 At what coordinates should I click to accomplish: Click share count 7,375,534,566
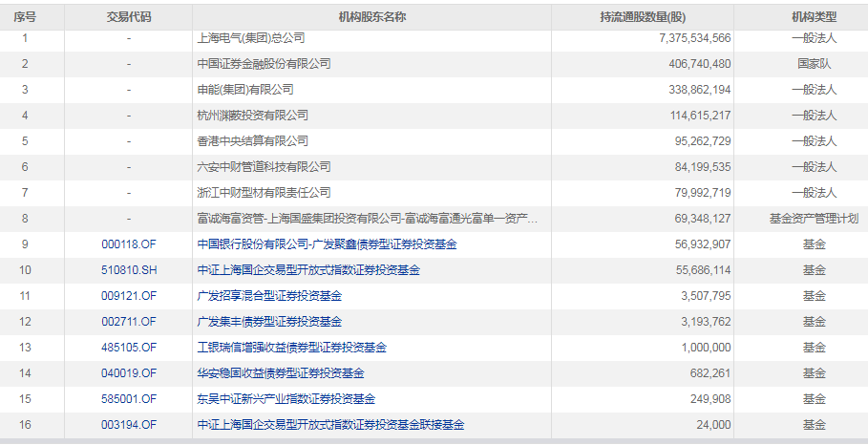click(695, 38)
